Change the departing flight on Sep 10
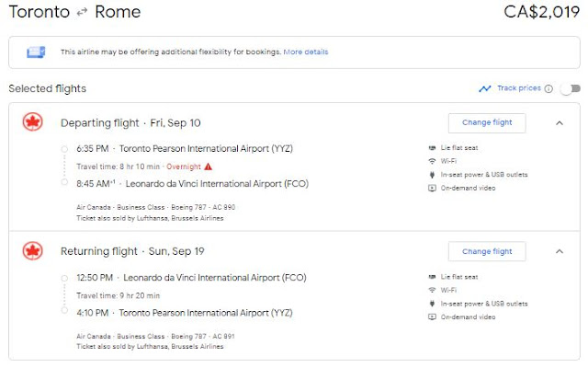Viewport: 588px width, 368px height. 487,122
